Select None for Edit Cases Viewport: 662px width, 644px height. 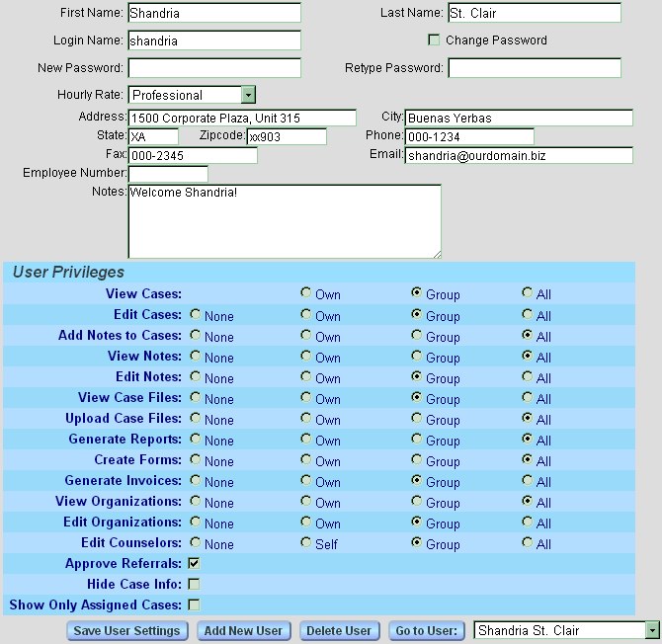pyautogui.click(x=196, y=314)
